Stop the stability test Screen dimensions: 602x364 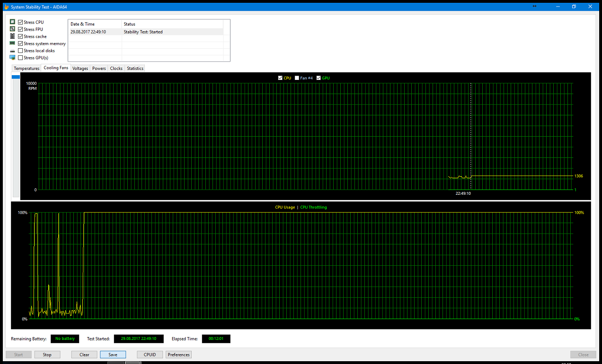(x=47, y=355)
